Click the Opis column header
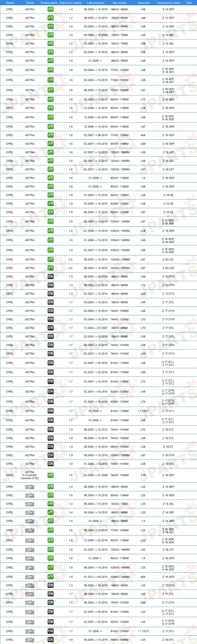This screenshot has height=644, width=197. 189,3
